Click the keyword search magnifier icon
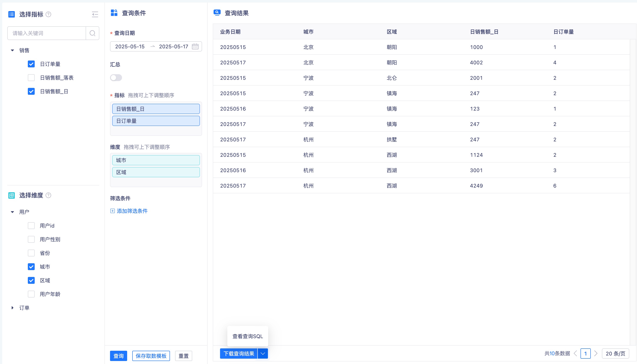 [92, 33]
